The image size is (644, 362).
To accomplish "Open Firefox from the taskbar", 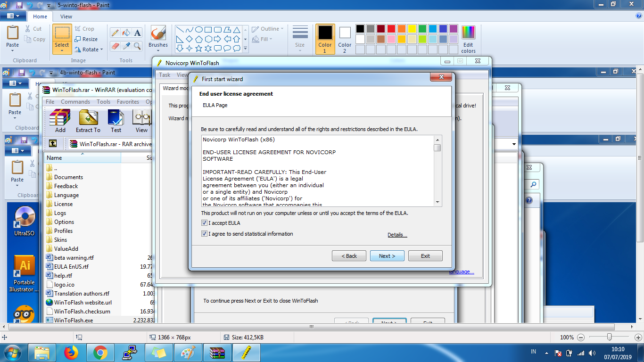I will [x=71, y=353].
